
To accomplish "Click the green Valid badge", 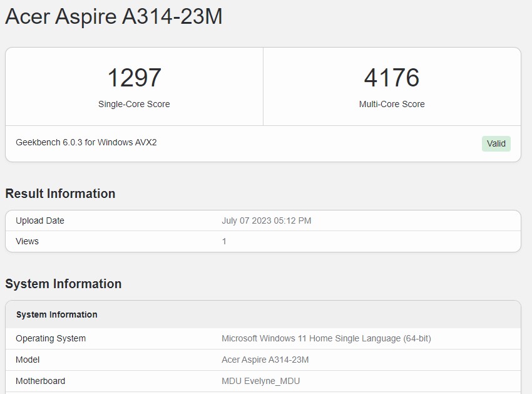I will pyautogui.click(x=496, y=143).
